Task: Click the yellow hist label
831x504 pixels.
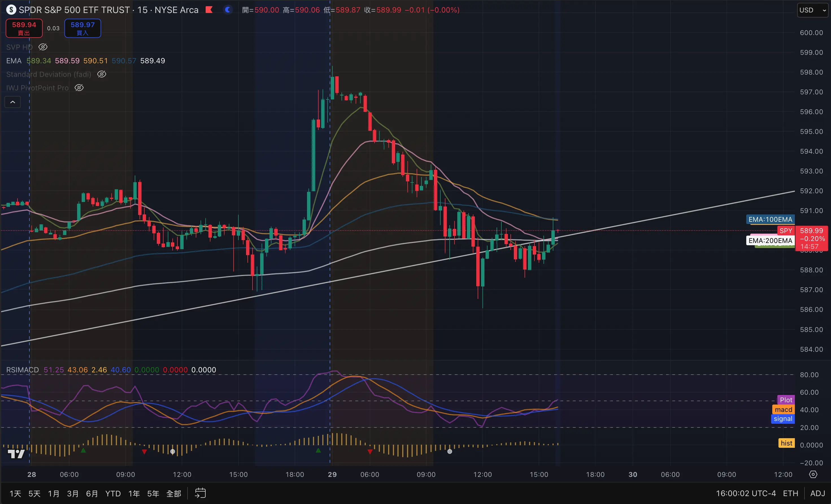Action: click(x=786, y=443)
